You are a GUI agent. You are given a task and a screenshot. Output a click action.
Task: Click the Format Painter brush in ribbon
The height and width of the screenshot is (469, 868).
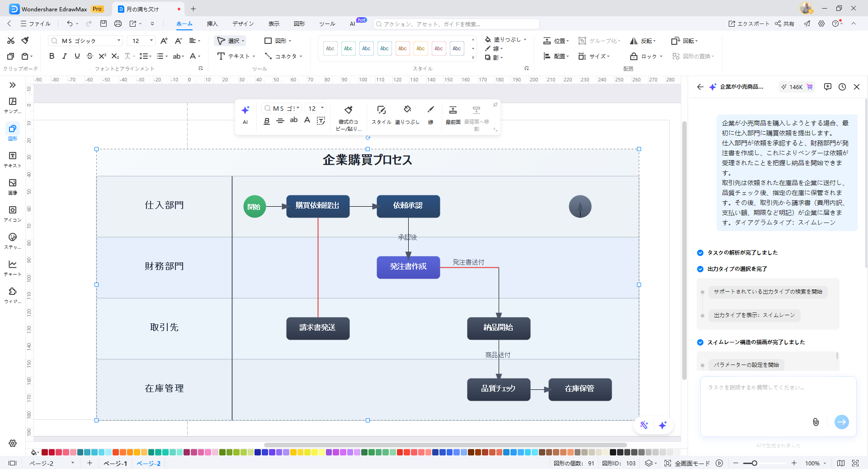coord(25,41)
